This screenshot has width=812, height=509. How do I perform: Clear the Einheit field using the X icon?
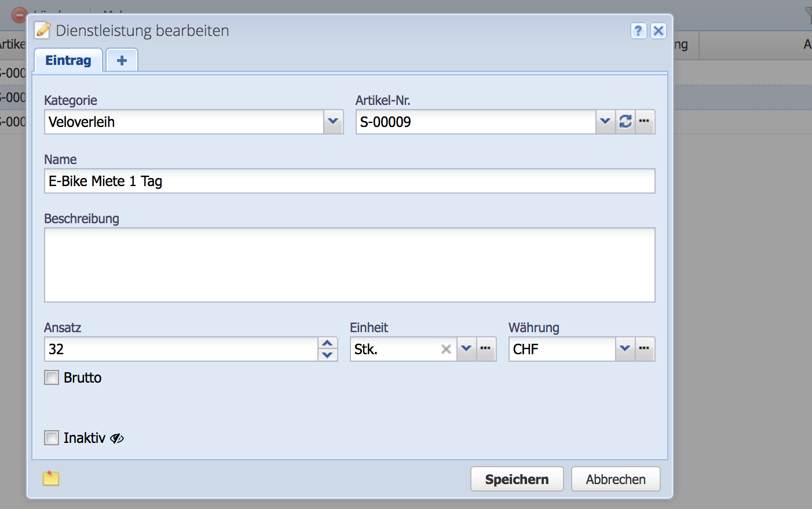click(x=445, y=348)
